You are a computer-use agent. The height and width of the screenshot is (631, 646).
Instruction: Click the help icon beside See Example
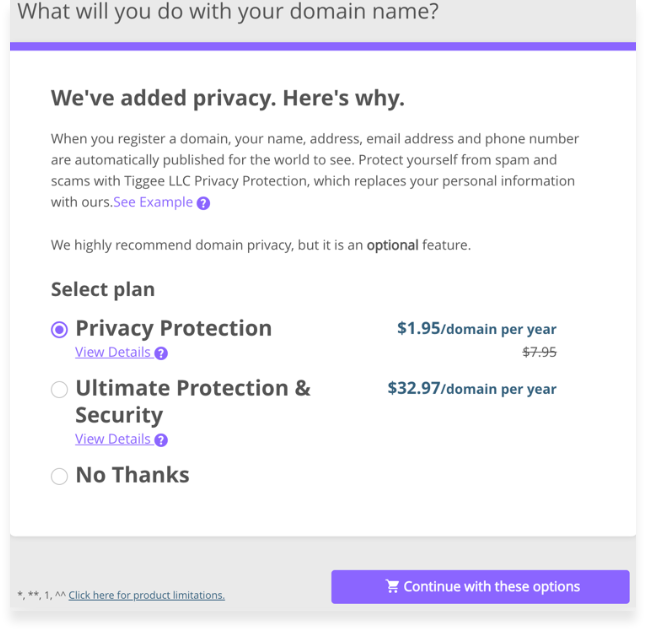[204, 203]
